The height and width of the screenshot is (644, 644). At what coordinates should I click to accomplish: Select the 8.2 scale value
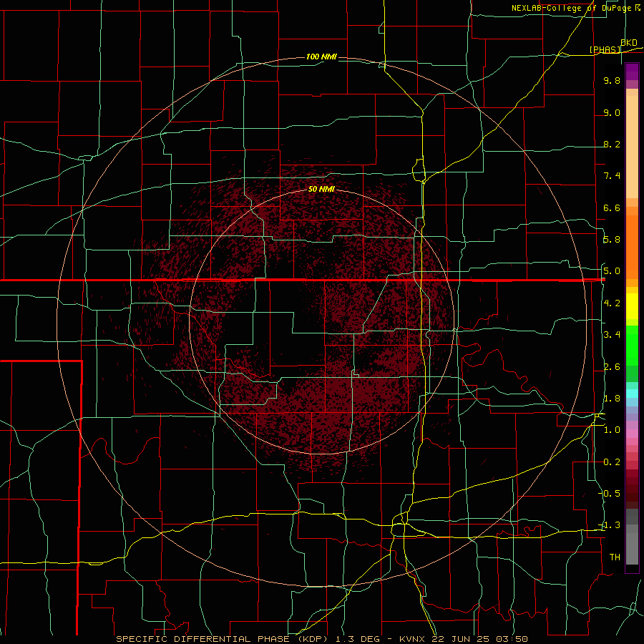click(x=612, y=145)
